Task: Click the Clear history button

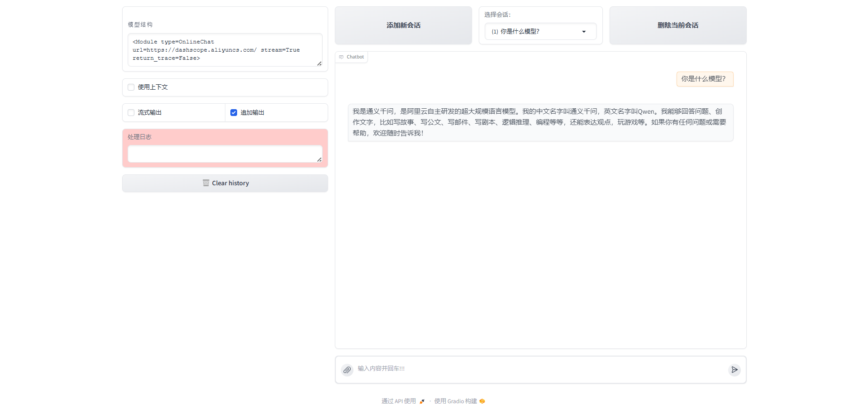Action: pyautogui.click(x=225, y=183)
